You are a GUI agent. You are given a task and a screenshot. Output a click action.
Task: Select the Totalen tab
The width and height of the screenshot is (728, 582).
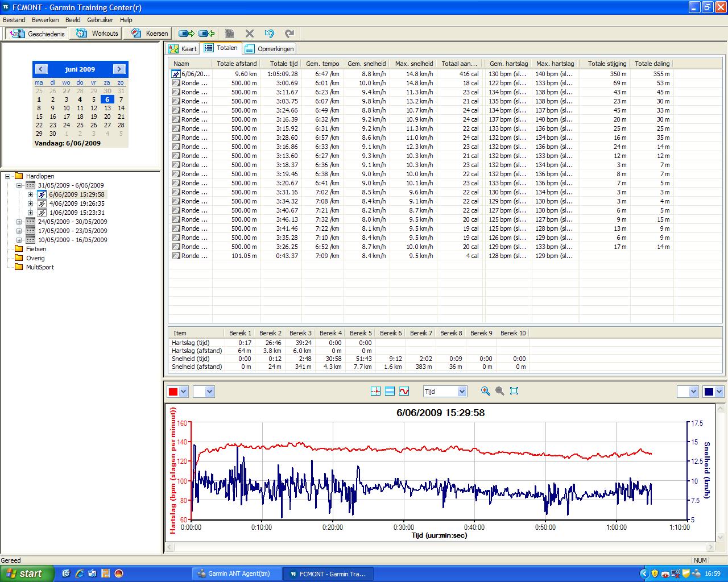point(221,48)
